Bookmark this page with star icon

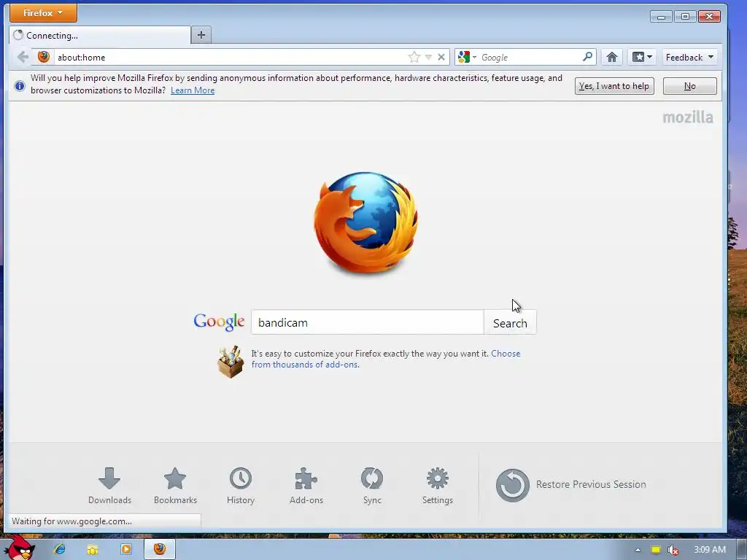[x=414, y=57]
